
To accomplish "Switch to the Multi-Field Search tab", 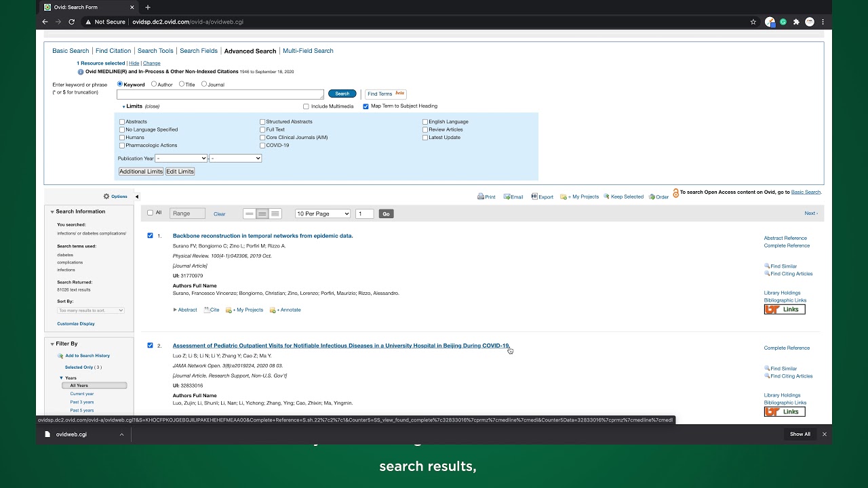I will click(308, 51).
